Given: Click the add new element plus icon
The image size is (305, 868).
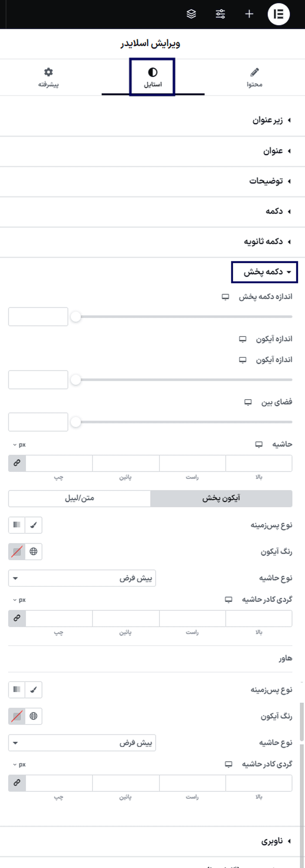Looking at the screenshot, I should click(x=249, y=13).
